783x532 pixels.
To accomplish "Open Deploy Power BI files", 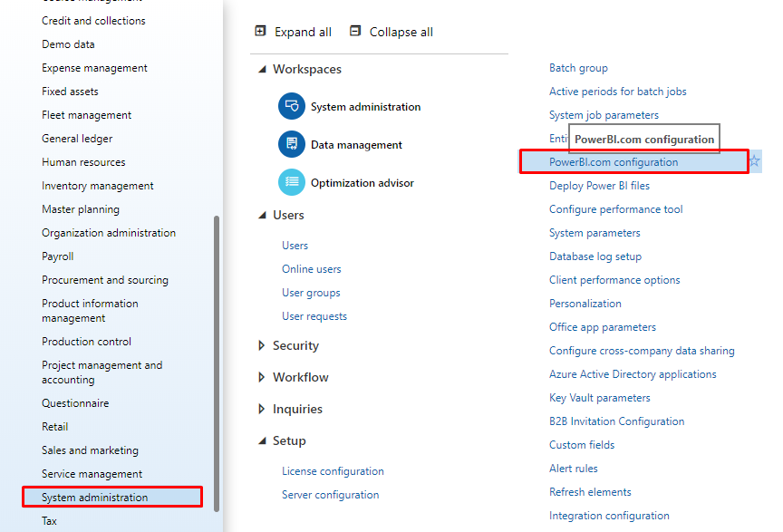I will [x=599, y=186].
